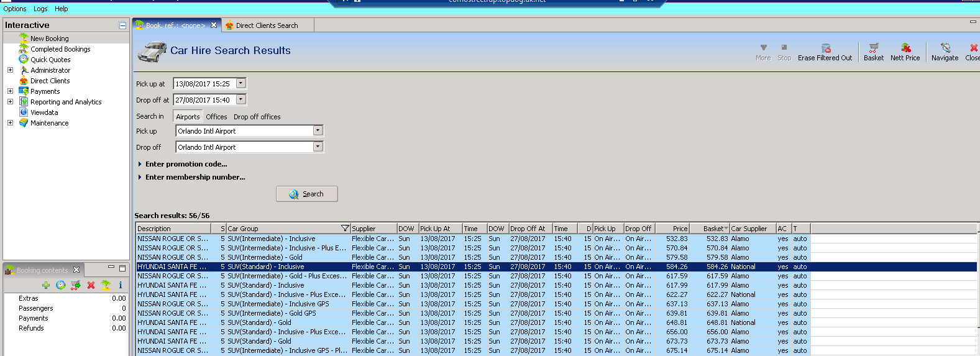The image size is (980, 356).
Task: Close the Booking contents tab
Action: 76,270
